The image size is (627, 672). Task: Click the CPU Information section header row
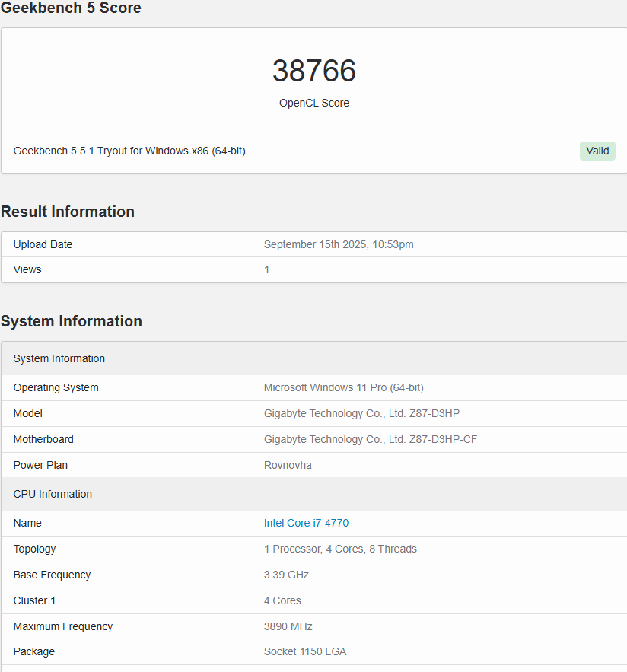point(53,494)
